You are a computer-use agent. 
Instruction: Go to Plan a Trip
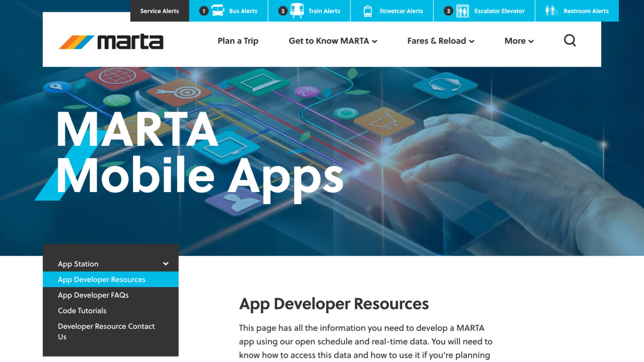[x=238, y=41]
